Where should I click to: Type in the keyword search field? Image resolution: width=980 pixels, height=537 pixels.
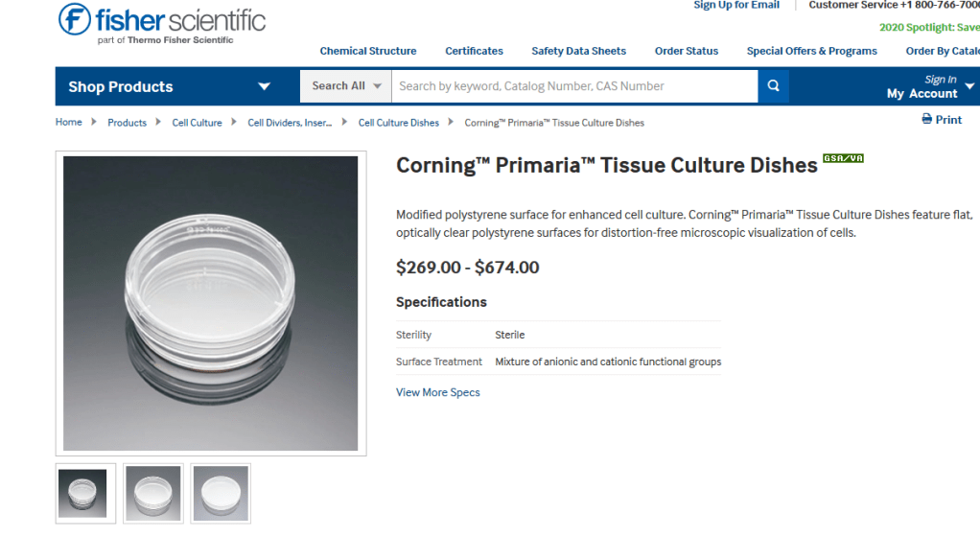(573, 86)
